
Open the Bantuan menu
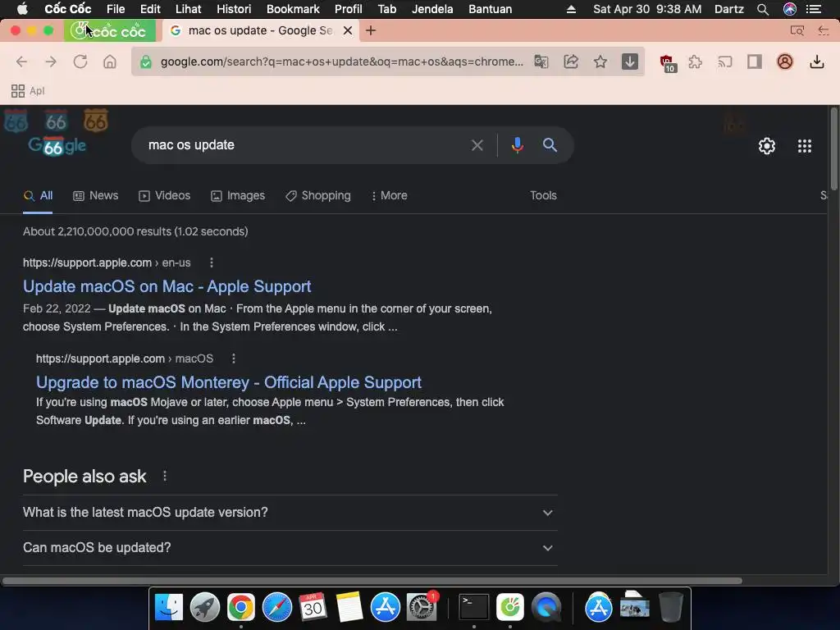491,9
